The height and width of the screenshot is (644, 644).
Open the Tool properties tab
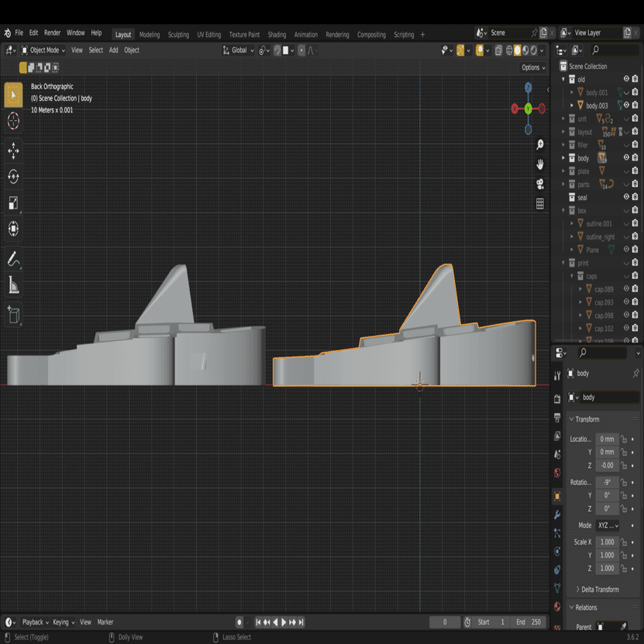[x=557, y=375]
